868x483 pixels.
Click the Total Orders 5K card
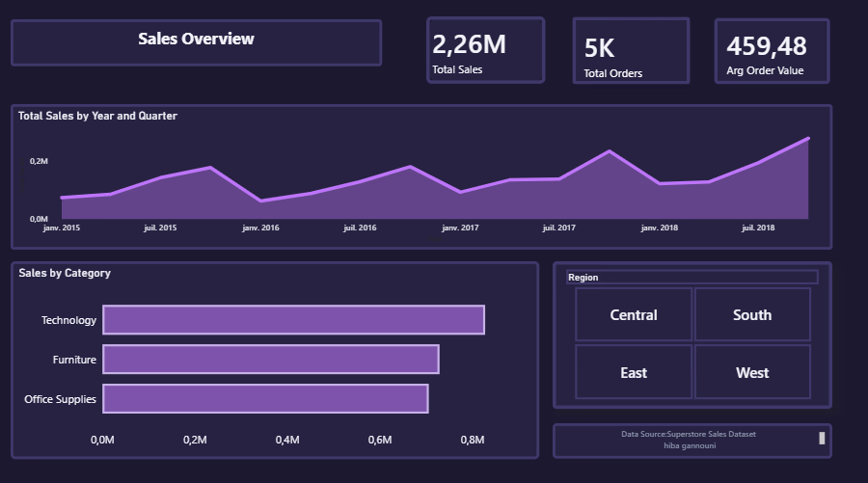pos(631,51)
